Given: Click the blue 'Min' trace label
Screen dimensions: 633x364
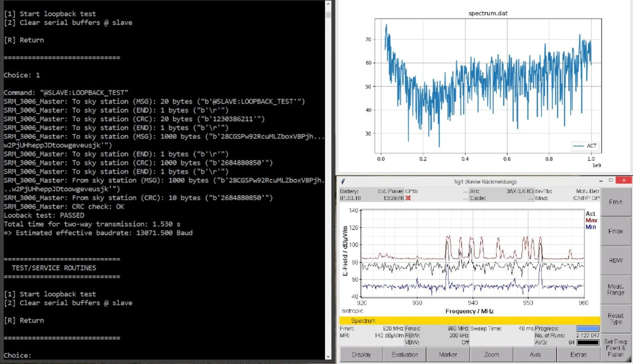Looking at the screenshot, I should pos(590,227).
